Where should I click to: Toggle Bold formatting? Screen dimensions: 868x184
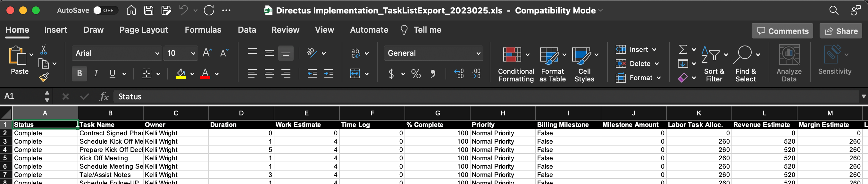tap(79, 73)
